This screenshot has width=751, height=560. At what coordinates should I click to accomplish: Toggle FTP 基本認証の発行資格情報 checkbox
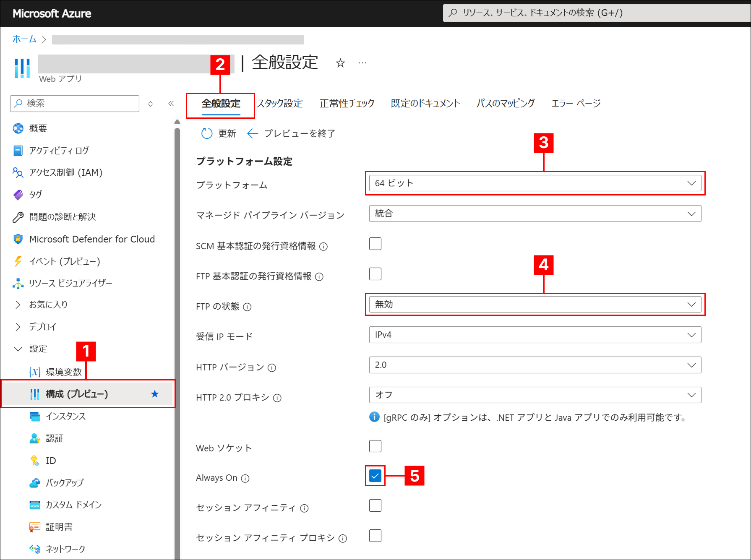(375, 274)
